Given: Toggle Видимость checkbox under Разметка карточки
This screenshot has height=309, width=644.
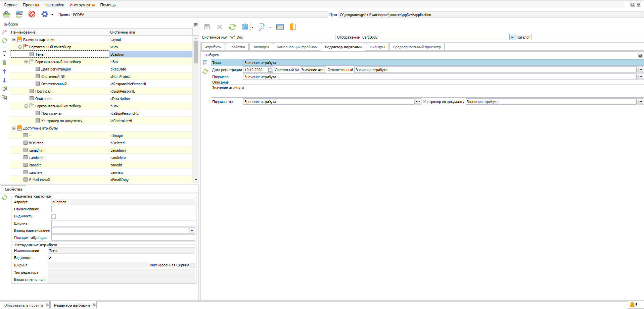Looking at the screenshot, I should (x=53, y=216).
